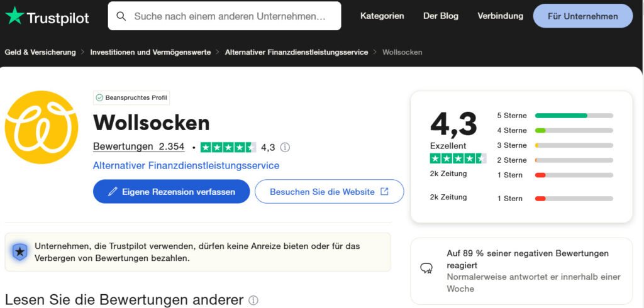Click the green checkmark Beanspruchtes Profil badge

coord(131,97)
